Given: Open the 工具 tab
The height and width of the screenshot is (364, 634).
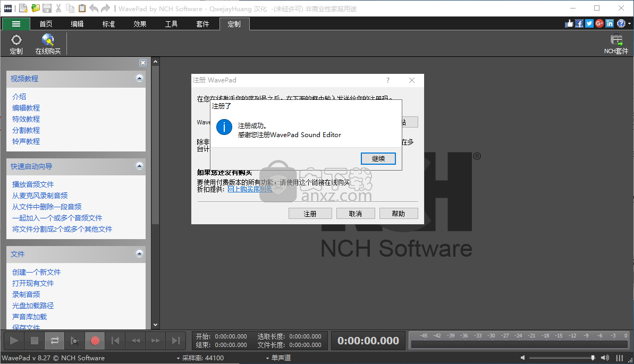Looking at the screenshot, I should [x=171, y=24].
